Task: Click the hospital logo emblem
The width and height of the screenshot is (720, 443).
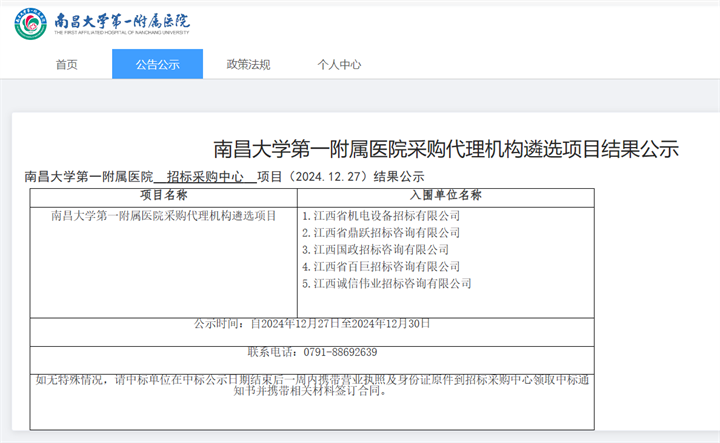Action: (x=30, y=24)
